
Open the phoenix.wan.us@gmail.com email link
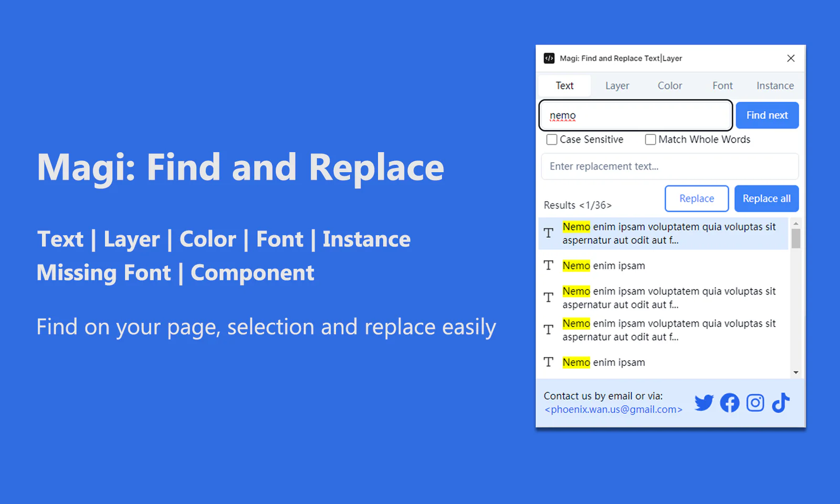(x=613, y=409)
